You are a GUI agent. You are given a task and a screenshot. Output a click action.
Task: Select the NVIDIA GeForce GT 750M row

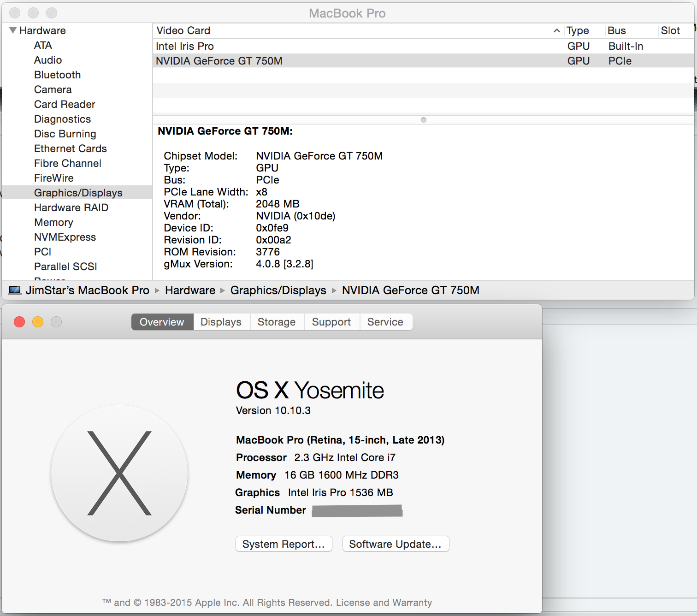[x=423, y=61]
